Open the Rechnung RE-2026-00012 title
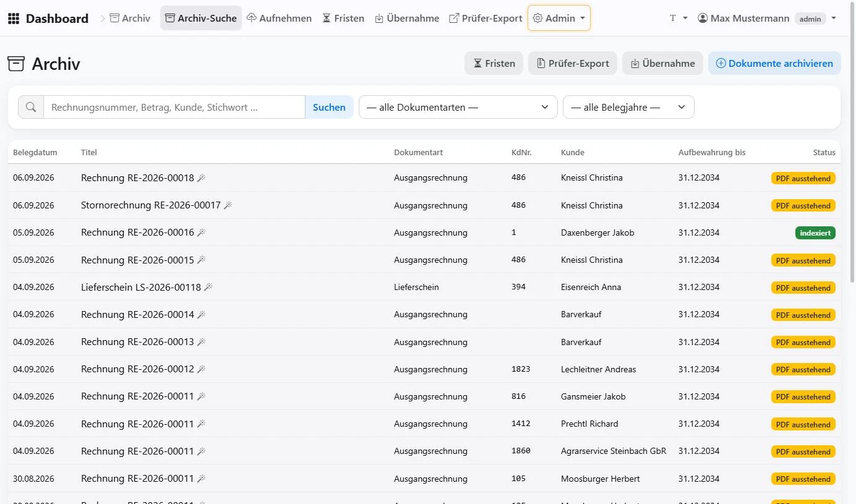 [137, 369]
